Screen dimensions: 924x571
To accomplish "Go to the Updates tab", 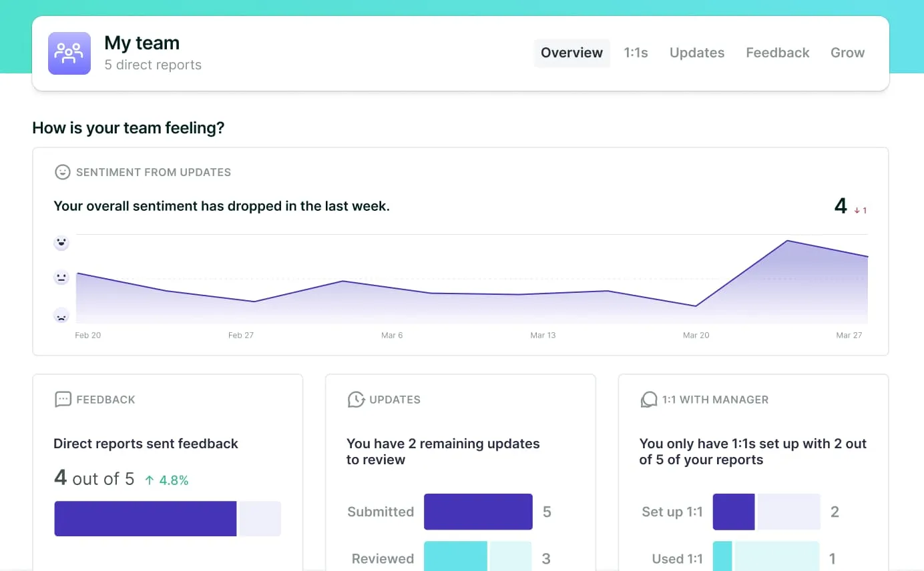I will 696,53.
